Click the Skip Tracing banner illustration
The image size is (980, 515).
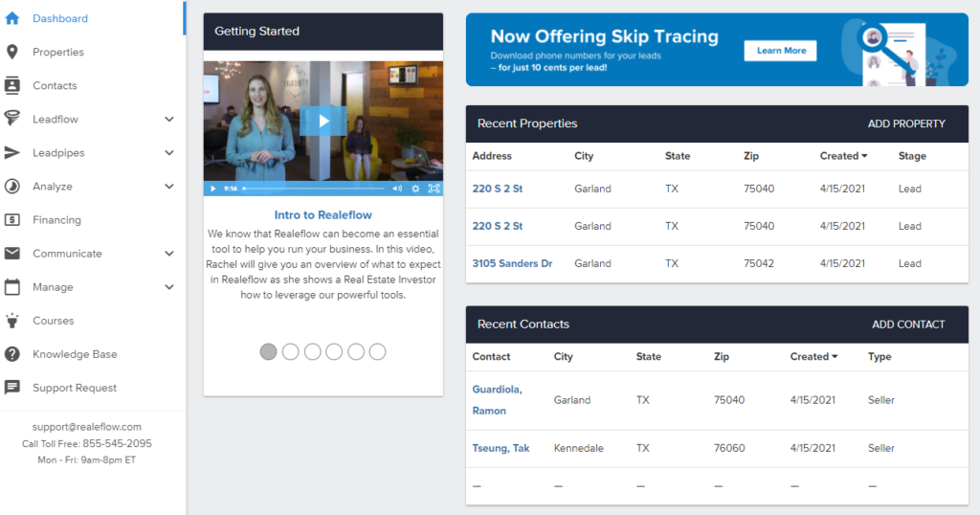coord(898,53)
